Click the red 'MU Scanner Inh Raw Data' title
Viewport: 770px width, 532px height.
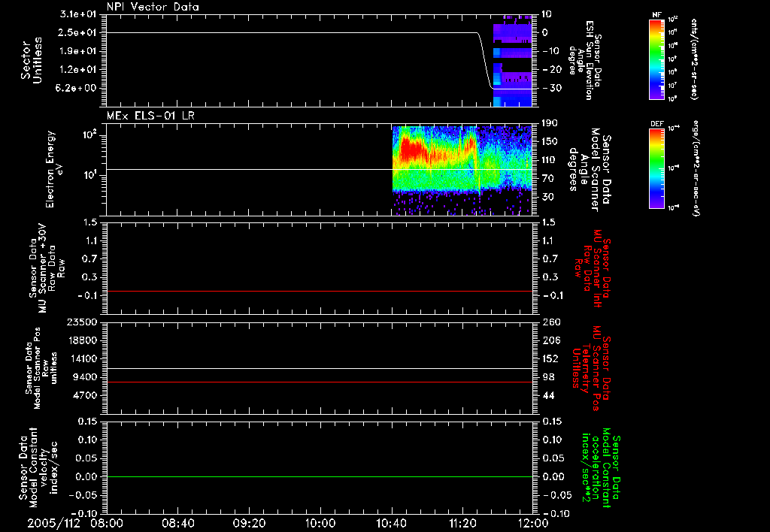click(593, 268)
